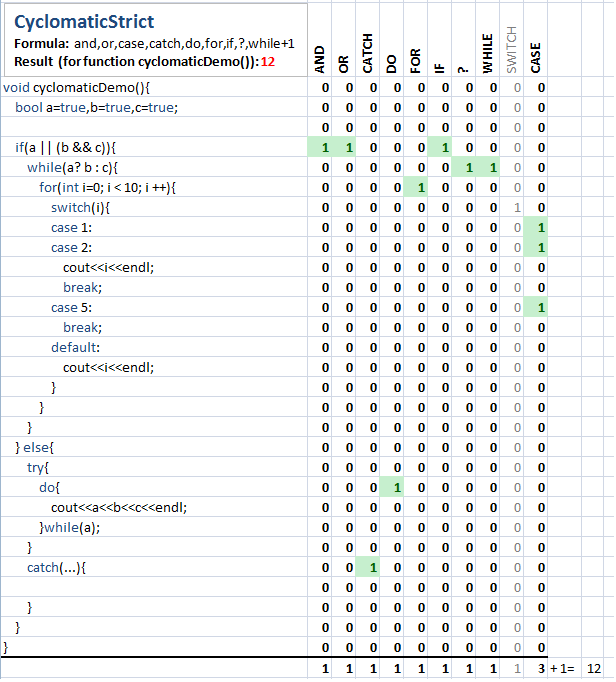Select the CATCH column header
The image size is (616, 682).
pos(368,53)
